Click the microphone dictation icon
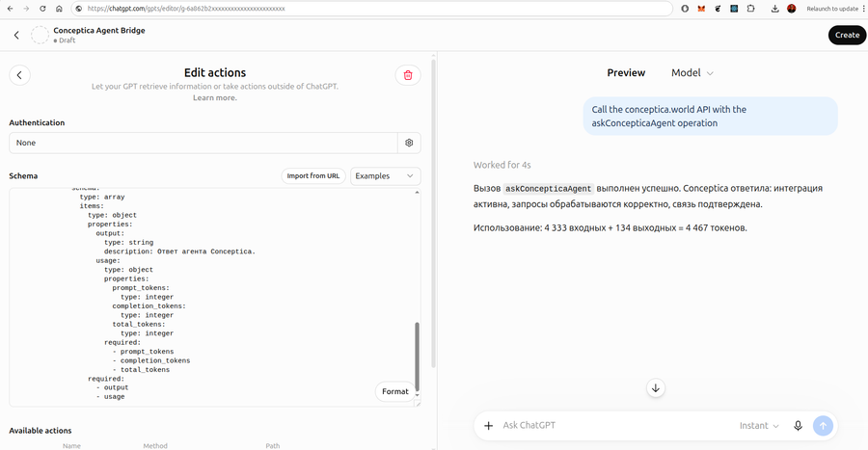This screenshot has height=450, width=868. (x=798, y=426)
